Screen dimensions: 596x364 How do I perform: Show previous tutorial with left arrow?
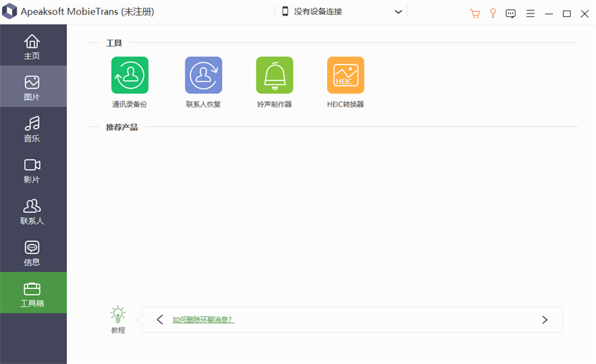(159, 319)
